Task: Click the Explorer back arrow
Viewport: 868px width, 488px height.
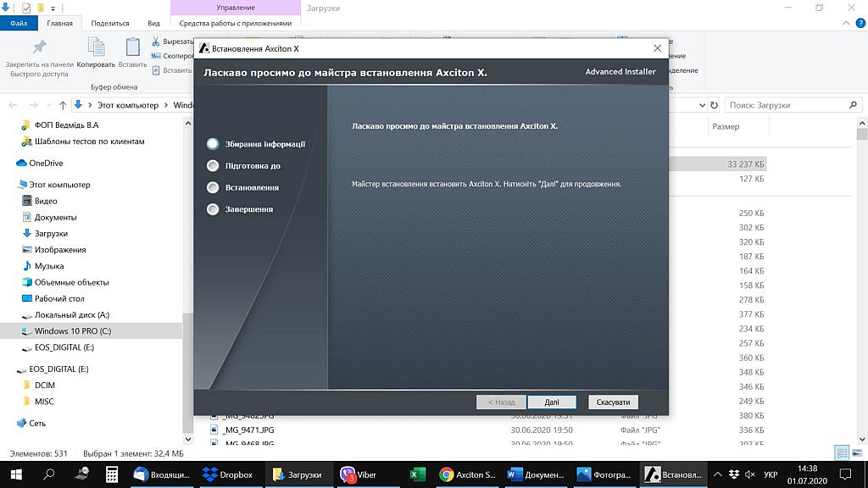Action: (14, 105)
